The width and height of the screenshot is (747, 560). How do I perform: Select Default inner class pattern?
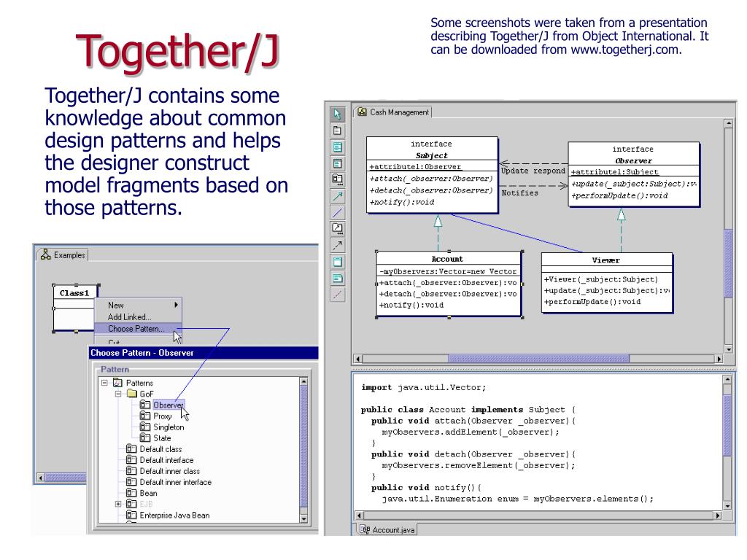[169, 471]
